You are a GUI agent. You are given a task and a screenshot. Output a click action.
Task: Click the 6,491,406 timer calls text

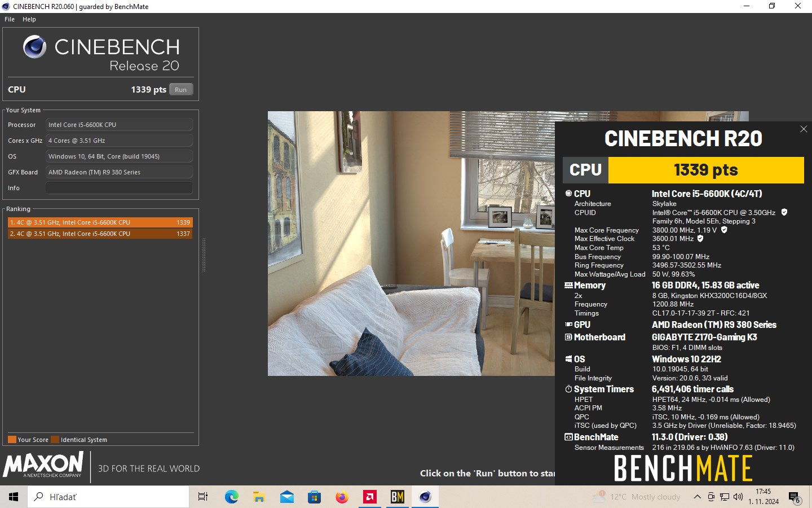692,389
